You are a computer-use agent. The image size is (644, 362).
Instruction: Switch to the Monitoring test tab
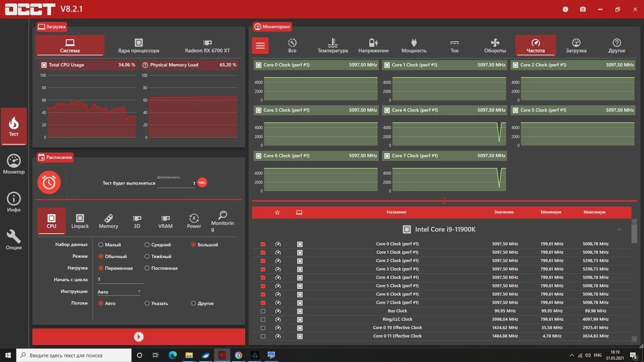tap(222, 221)
